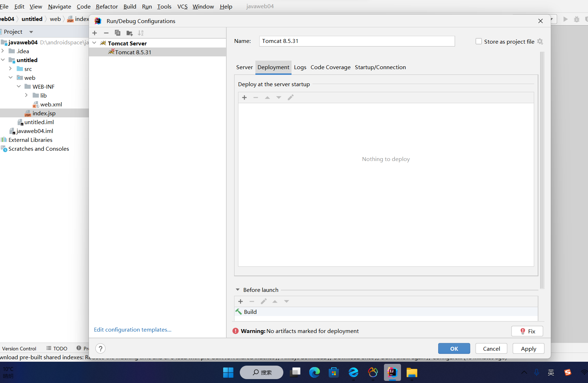Add Before launch task plus icon
Image resolution: width=588 pixels, height=383 pixels.
(241, 301)
